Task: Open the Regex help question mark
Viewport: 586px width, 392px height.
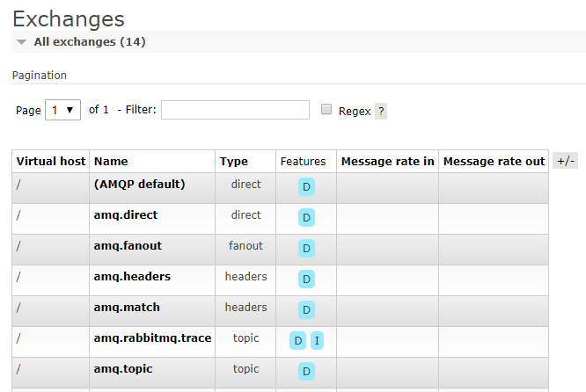Action: 381,112
